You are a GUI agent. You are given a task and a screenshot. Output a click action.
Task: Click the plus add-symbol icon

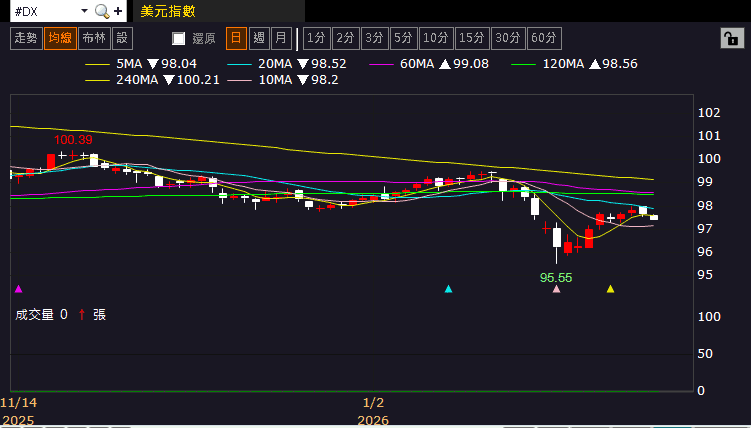[x=118, y=11]
